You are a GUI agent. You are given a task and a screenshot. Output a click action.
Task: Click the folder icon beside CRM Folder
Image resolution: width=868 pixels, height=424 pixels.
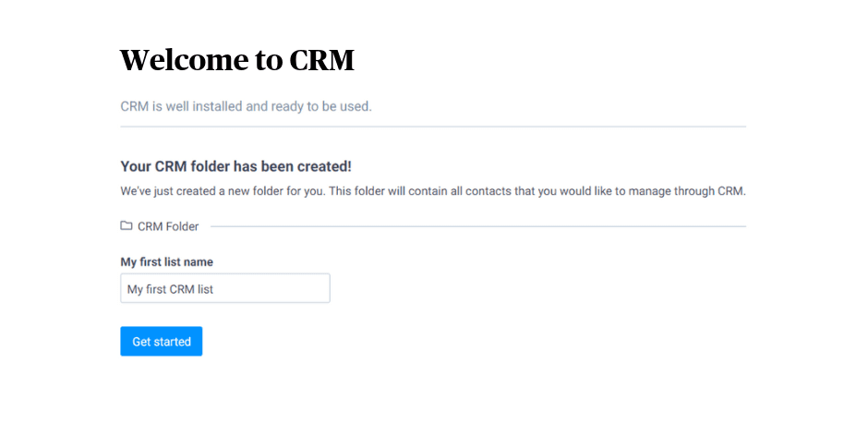pos(127,225)
